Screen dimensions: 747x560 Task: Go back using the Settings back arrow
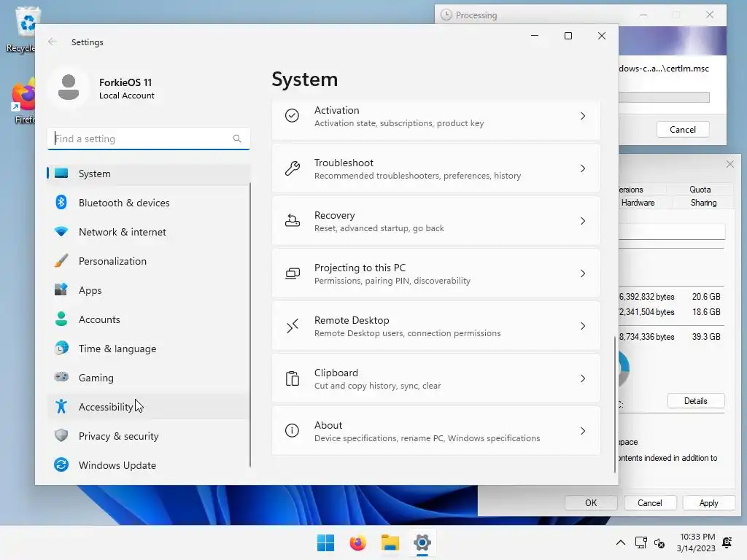pos(53,42)
